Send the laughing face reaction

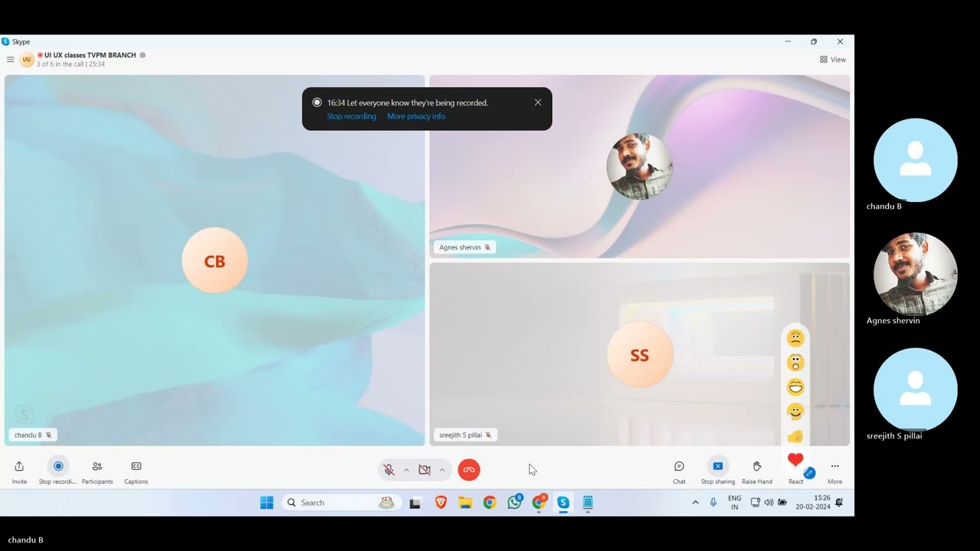pyautogui.click(x=795, y=387)
